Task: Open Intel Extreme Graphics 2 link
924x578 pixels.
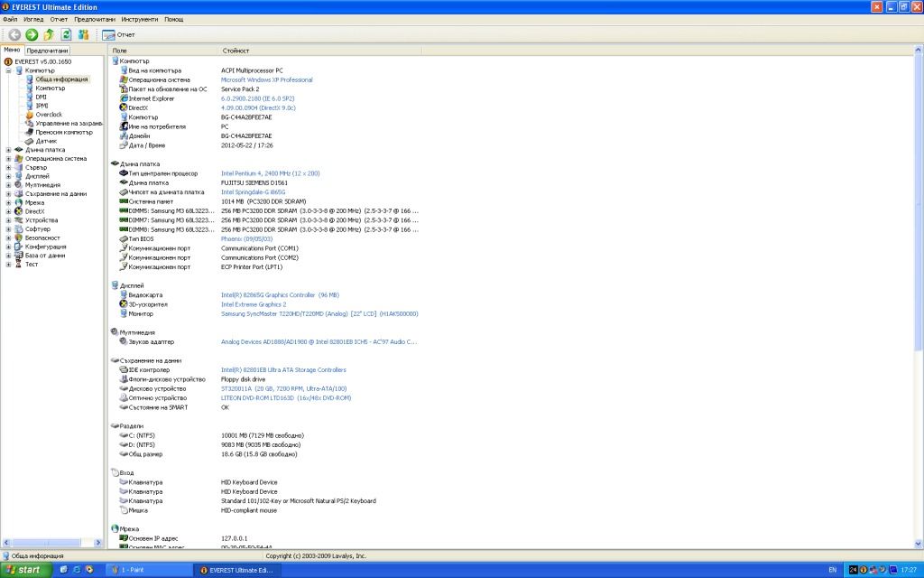Action: 254,304
